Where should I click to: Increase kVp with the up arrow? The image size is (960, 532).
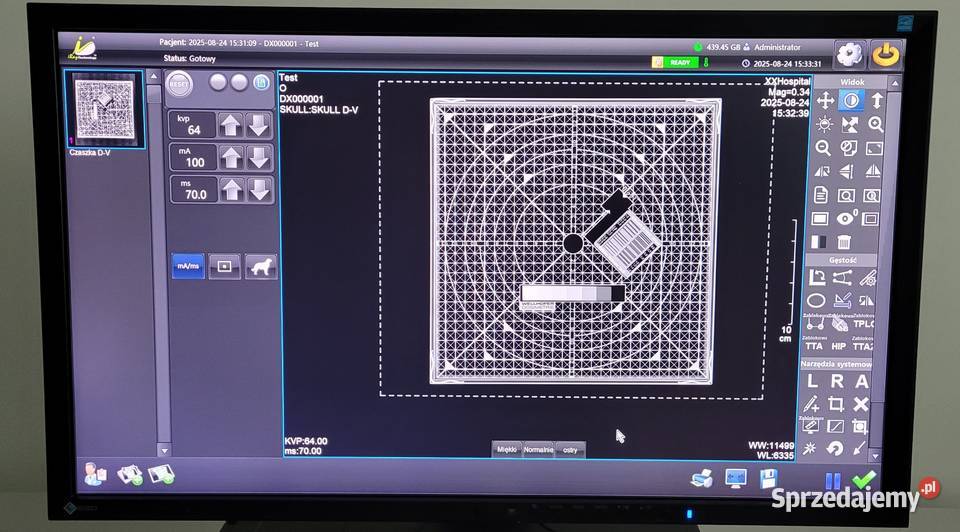pyautogui.click(x=230, y=126)
